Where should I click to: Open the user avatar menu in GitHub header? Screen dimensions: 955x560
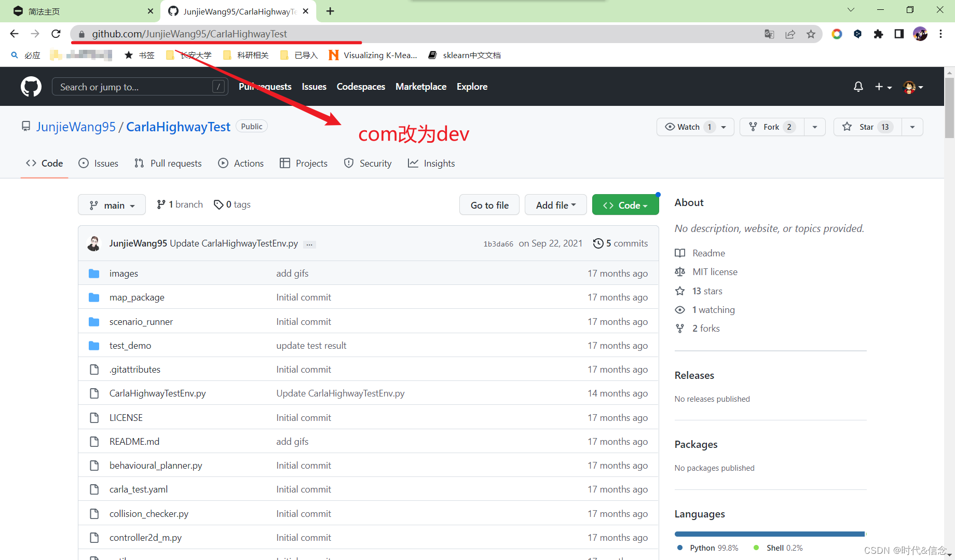click(913, 87)
